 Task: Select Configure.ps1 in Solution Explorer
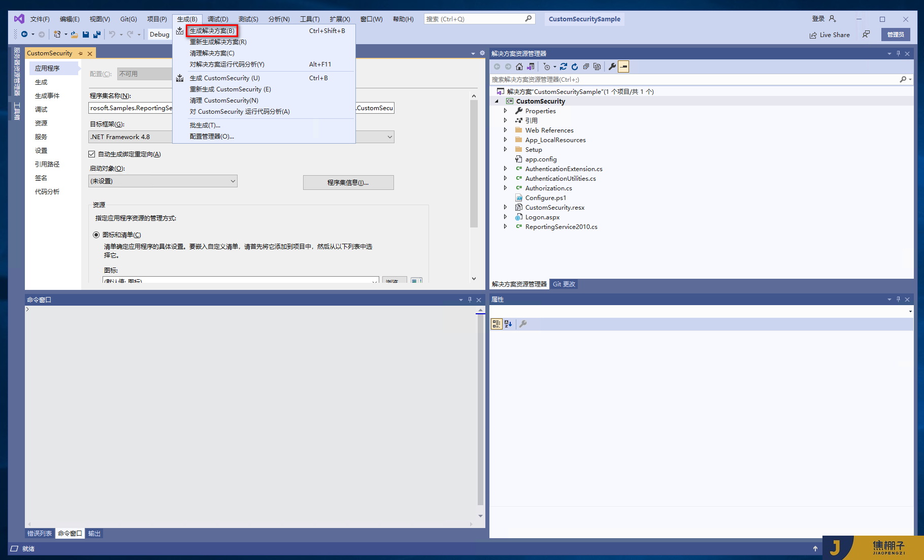(x=546, y=197)
